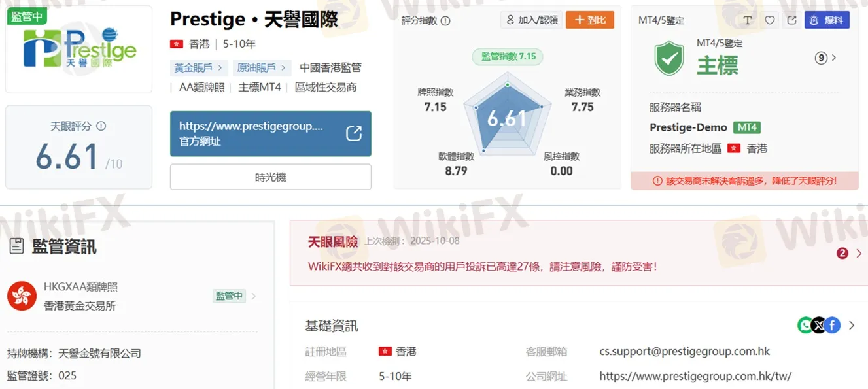Viewport: 868px width, 389px height.
Task: Click the Prestige・天譽國際 title
Action: [254, 20]
